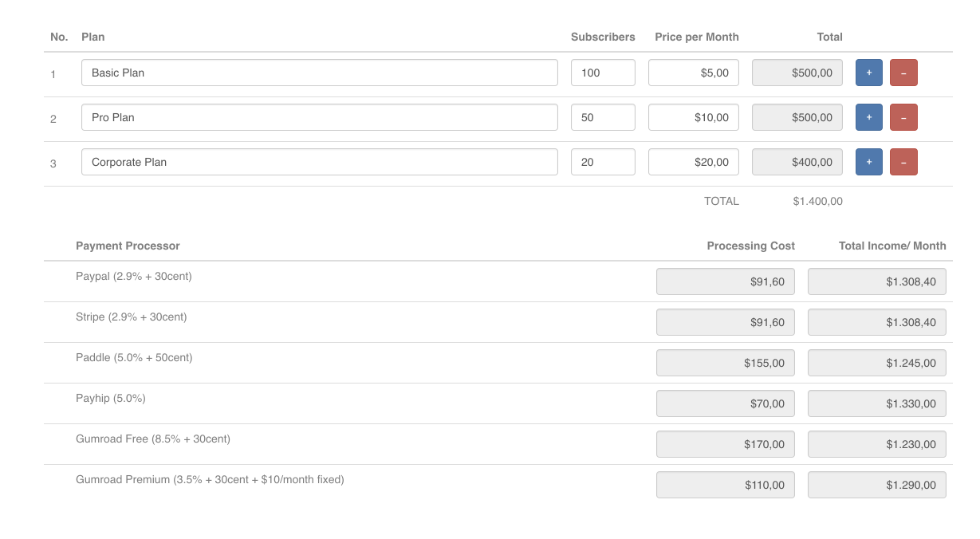Click the Paypal processing cost of $91,60
980x539 pixels.
(725, 281)
